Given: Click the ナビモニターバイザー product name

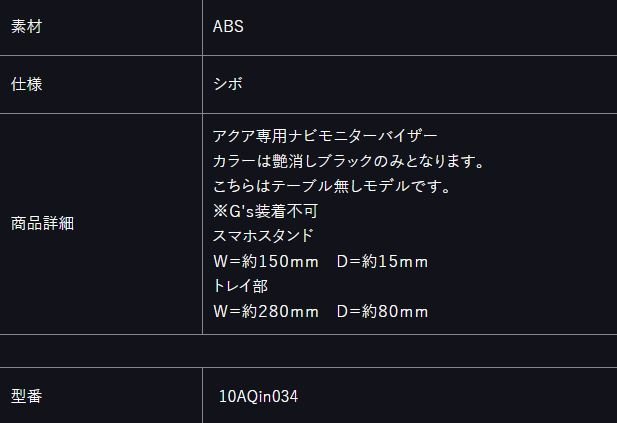Looking at the screenshot, I should tap(363, 136).
